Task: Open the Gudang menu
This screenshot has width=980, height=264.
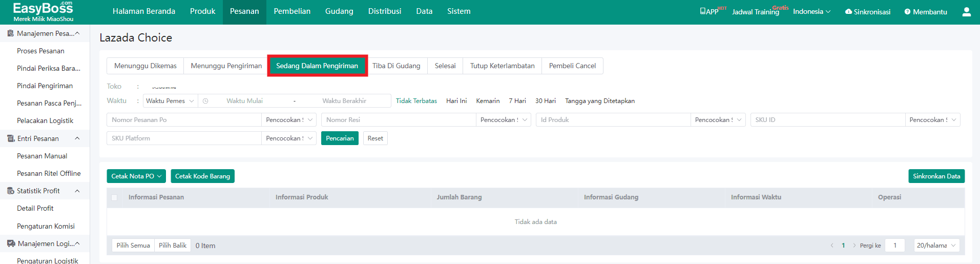Action: pos(339,11)
